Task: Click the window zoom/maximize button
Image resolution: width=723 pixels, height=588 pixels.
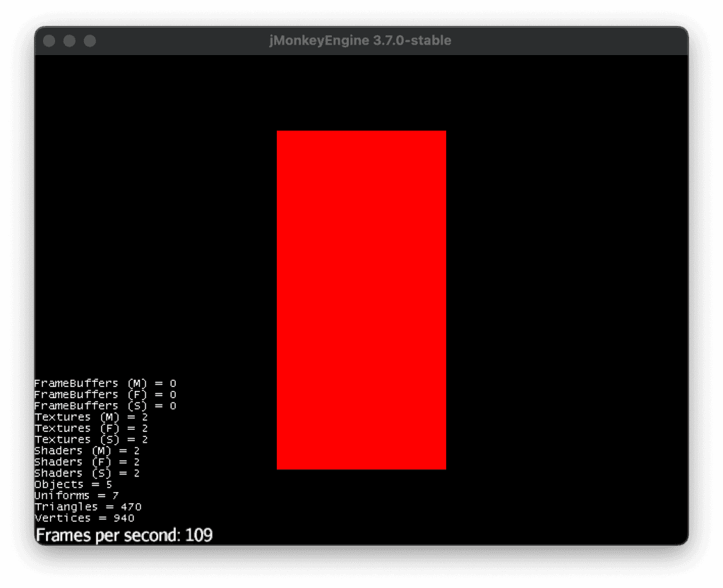Action: tap(90, 41)
